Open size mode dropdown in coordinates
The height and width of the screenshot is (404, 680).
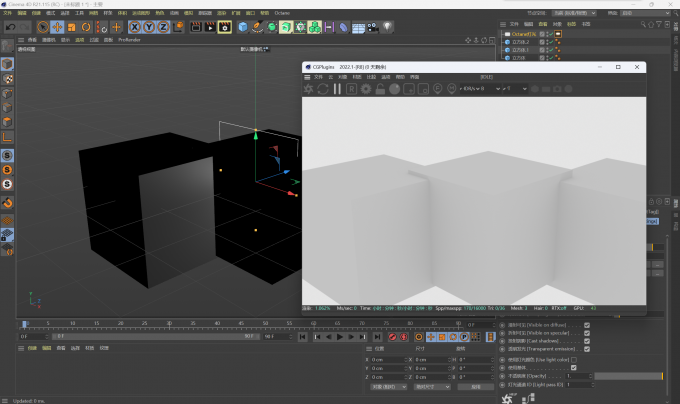[x=432, y=387]
